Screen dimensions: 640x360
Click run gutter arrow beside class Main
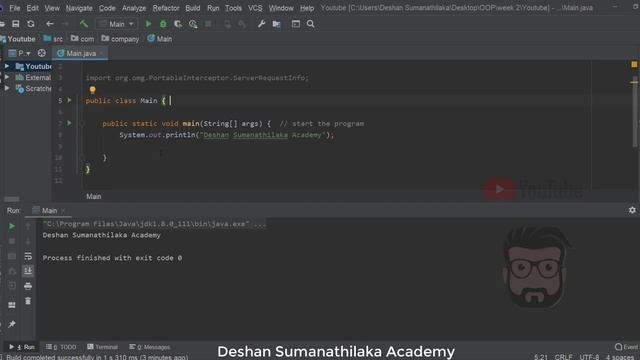pyautogui.click(x=69, y=100)
